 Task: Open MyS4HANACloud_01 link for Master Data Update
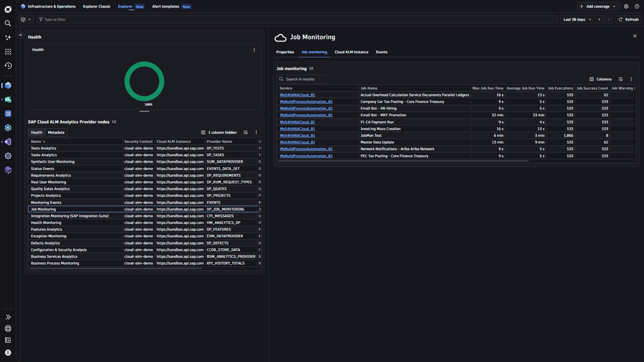point(298,142)
